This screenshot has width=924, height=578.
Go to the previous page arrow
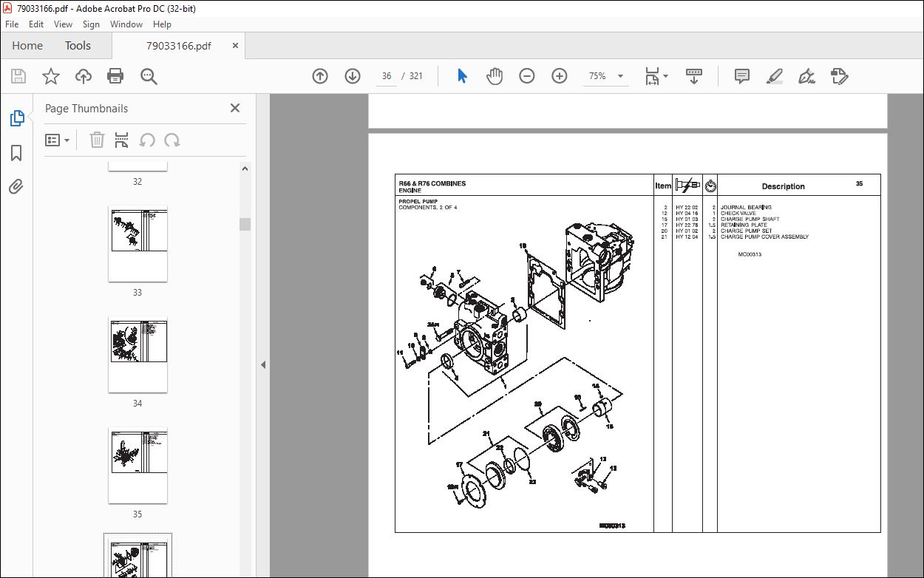320,76
